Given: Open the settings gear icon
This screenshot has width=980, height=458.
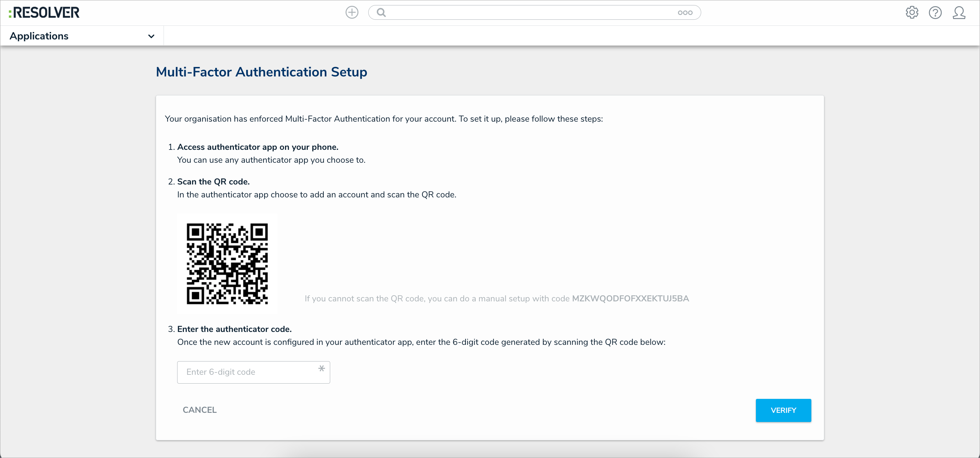Looking at the screenshot, I should pyautogui.click(x=912, y=13).
